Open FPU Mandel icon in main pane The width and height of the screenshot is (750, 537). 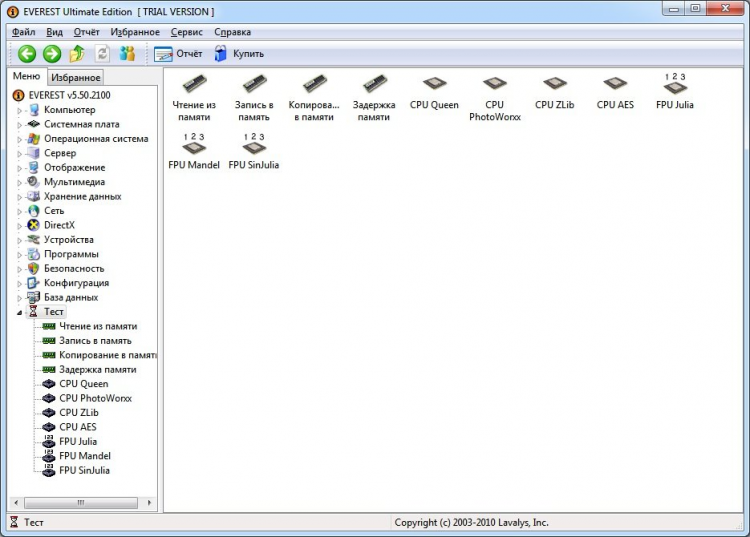coord(194,151)
